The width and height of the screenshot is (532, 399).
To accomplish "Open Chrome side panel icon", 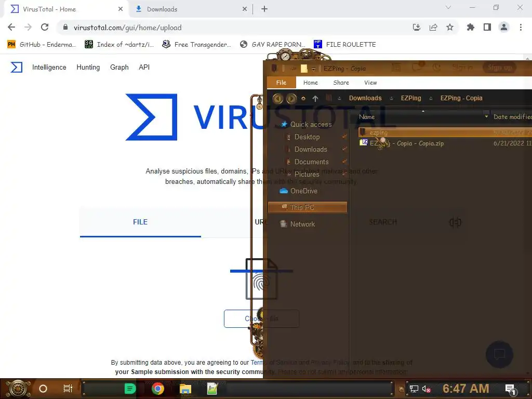I will point(487,27).
